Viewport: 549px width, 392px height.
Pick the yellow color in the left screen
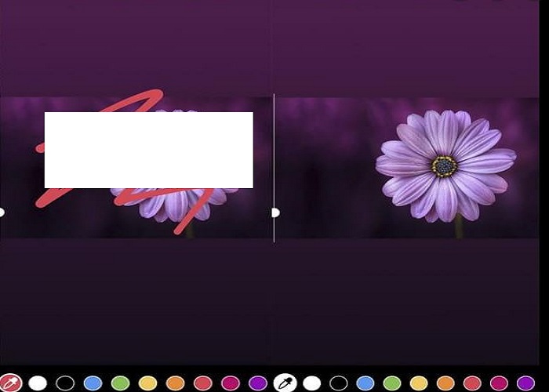click(147, 383)
